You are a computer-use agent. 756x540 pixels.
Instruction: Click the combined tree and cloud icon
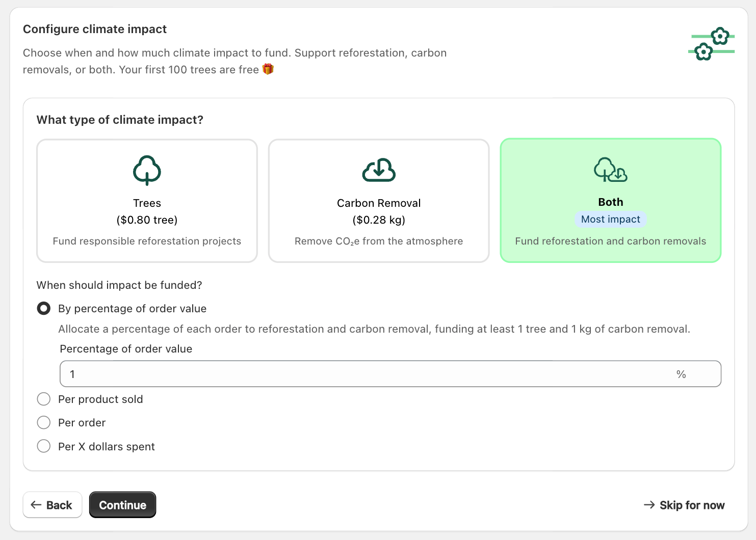tap(610, 170)
